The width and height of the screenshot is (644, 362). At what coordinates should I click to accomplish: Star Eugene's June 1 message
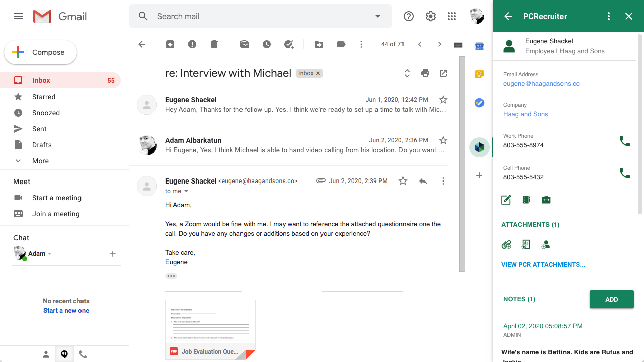(443, 100)
